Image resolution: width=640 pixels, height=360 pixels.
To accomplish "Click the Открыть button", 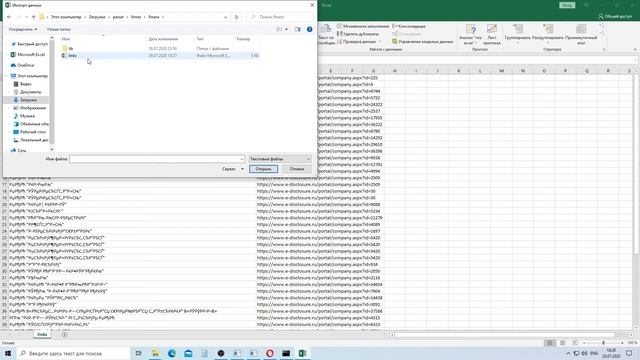I will (x=263, y=169).
